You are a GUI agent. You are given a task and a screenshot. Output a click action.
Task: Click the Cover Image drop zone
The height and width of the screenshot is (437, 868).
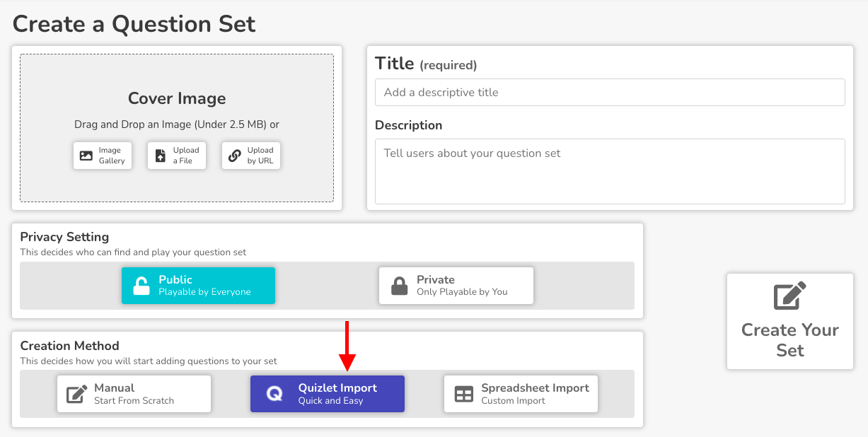(x=177, y=128)
